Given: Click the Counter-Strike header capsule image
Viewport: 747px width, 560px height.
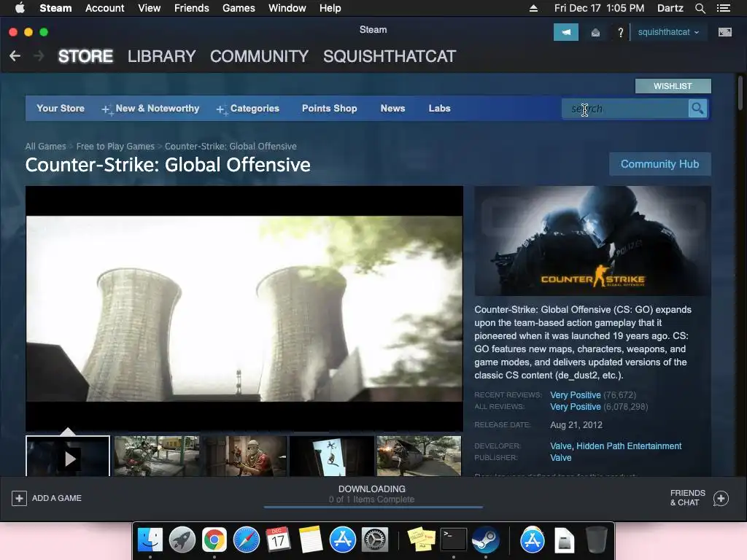Looking at the screenshot, I should point(592,241).
